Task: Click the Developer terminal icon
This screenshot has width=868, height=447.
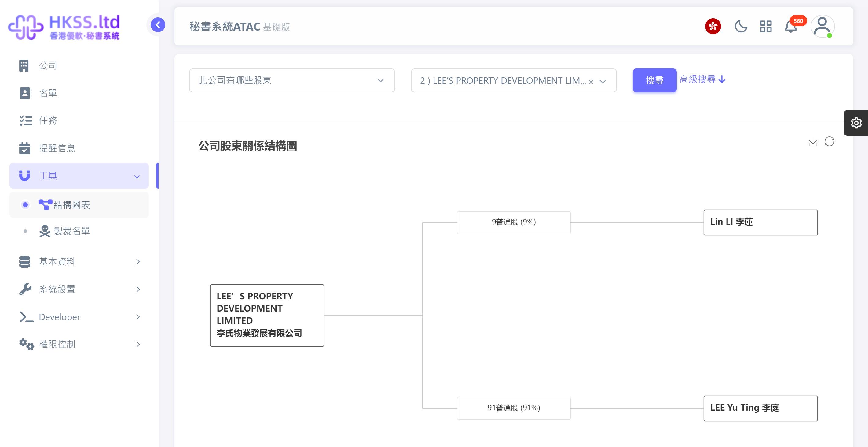Action: 27,317
